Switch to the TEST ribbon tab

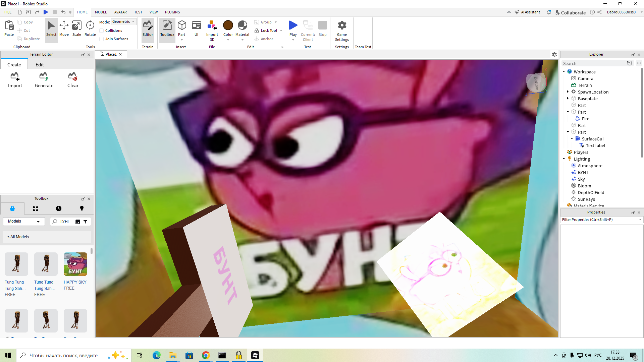point(138,12)
